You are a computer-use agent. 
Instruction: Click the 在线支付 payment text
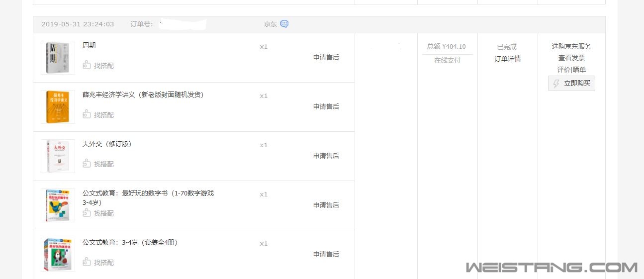point(447,60)
